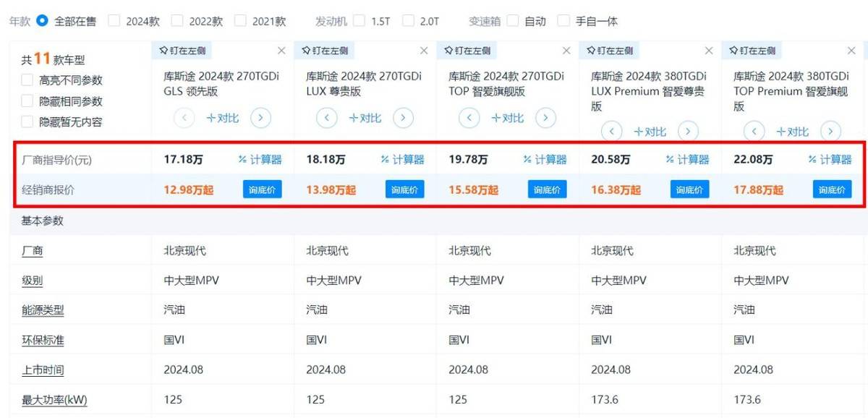868x418 pixels.
Task: Click 询底价 next to 16.38万起
Action: click(x=690, y=189)
